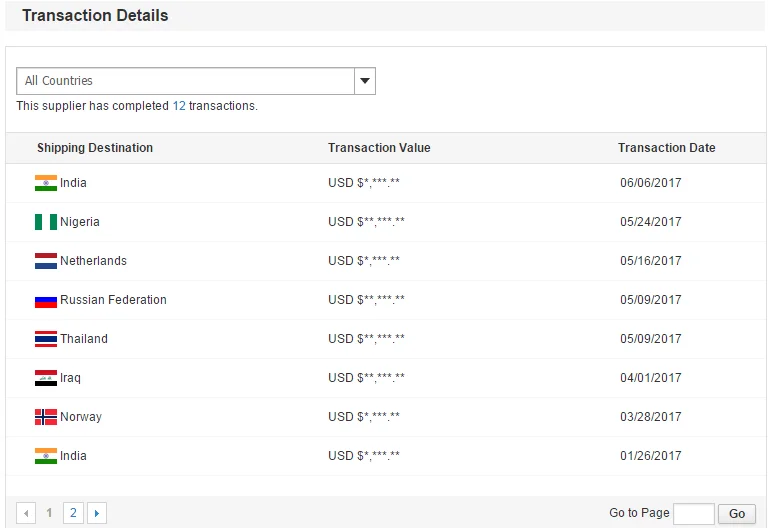Viewport: 773px width, 528px height.
Task: Go to the next page using arrow
Action: click(x=97, y=513)
